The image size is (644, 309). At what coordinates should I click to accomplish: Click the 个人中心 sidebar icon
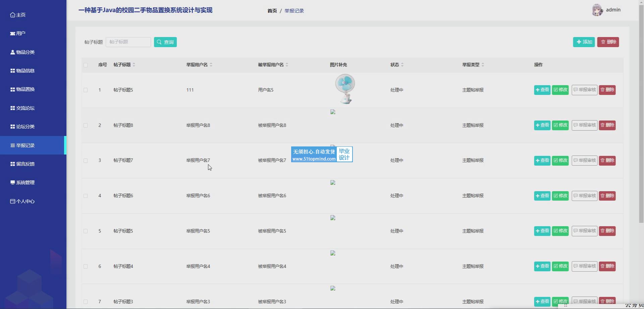pyautogui.click(x=12, y=201)
